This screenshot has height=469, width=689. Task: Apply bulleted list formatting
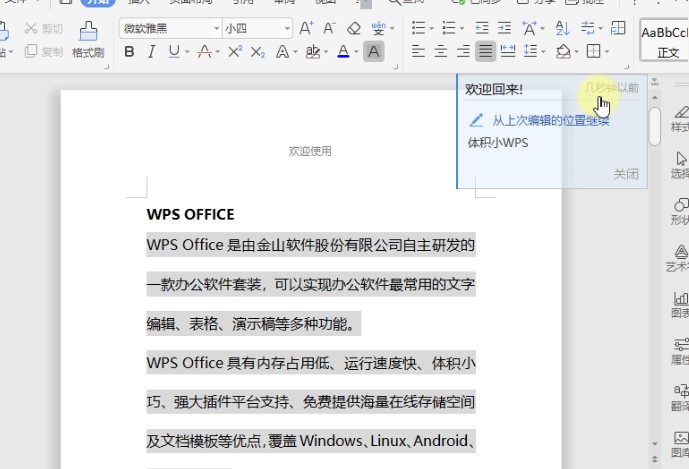click(x=418, y=28)
